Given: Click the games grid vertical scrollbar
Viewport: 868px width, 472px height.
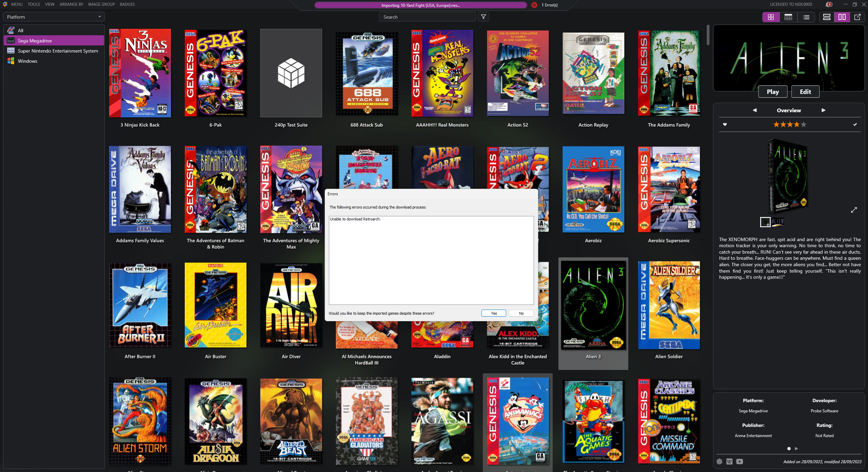Looking at the screenshot, I should click(x=708, y=35).
